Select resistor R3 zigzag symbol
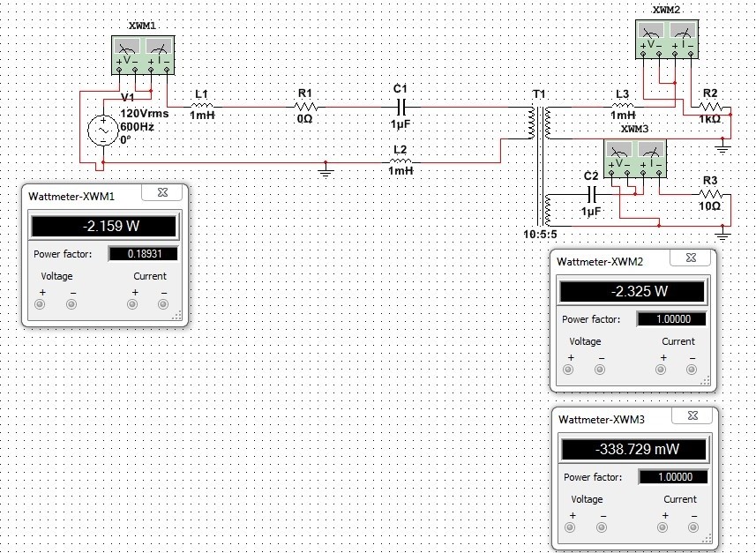The image size is (756, 553). [x=711, y=194]
